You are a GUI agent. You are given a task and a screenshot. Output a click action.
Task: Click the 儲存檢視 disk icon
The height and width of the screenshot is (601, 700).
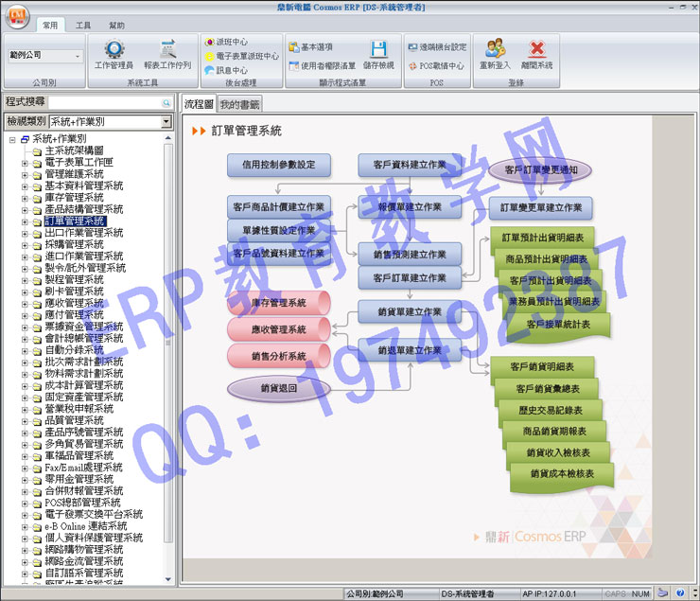tap(378, 55)
